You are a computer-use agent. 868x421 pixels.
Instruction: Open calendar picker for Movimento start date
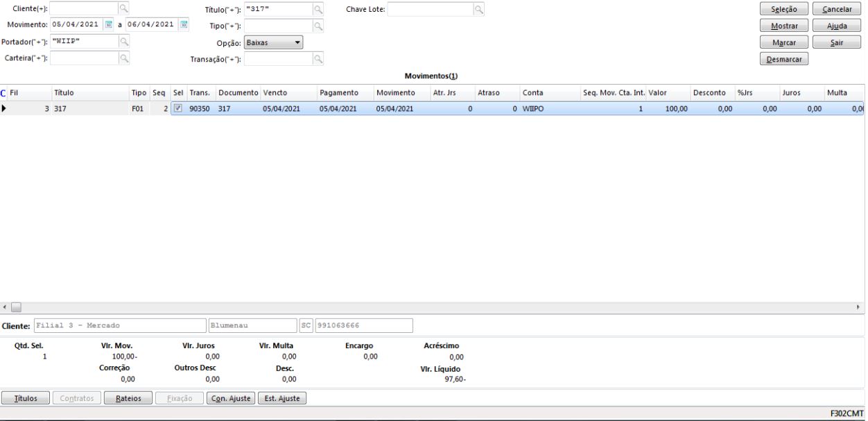[x=108, y=24]
